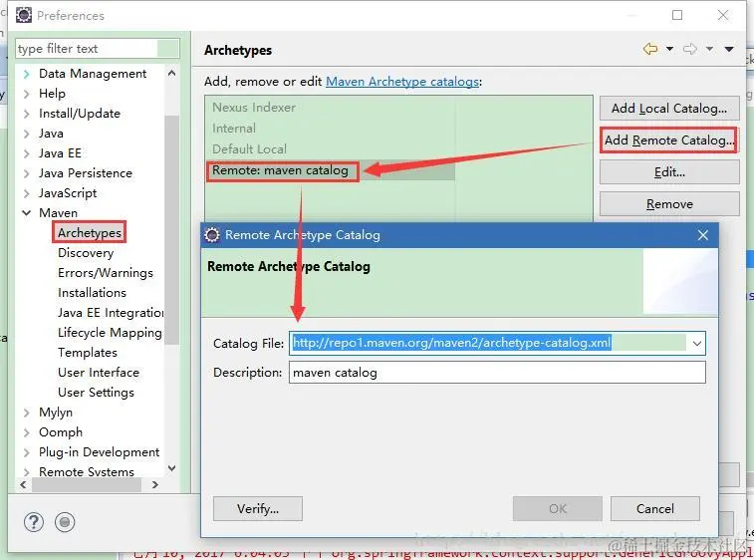
Task: Select Installations preference page
Action: point(92,293)
